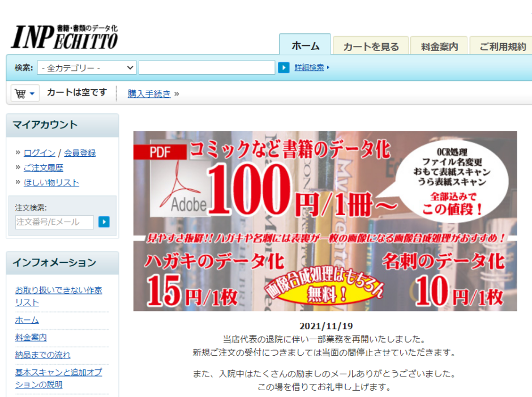
Task: Click the order search submit arrow button
Action: click(x=104, y=222)
